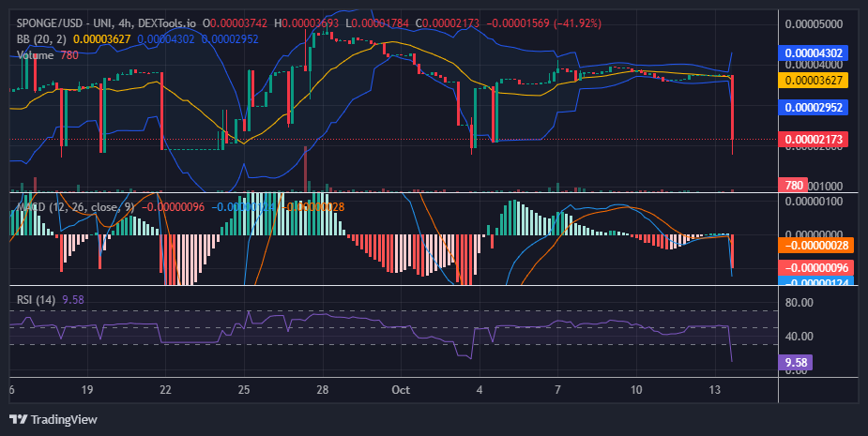The height and width of the screenshot is (436, 868).
Task: Click the 0.00000100 MACD scale tick
Action: (x=814, y=201)
